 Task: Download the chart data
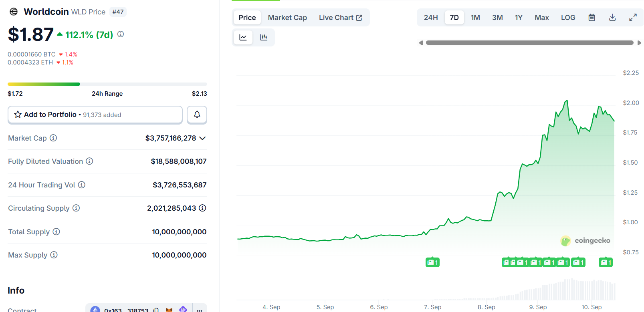[x=612, y=18]
